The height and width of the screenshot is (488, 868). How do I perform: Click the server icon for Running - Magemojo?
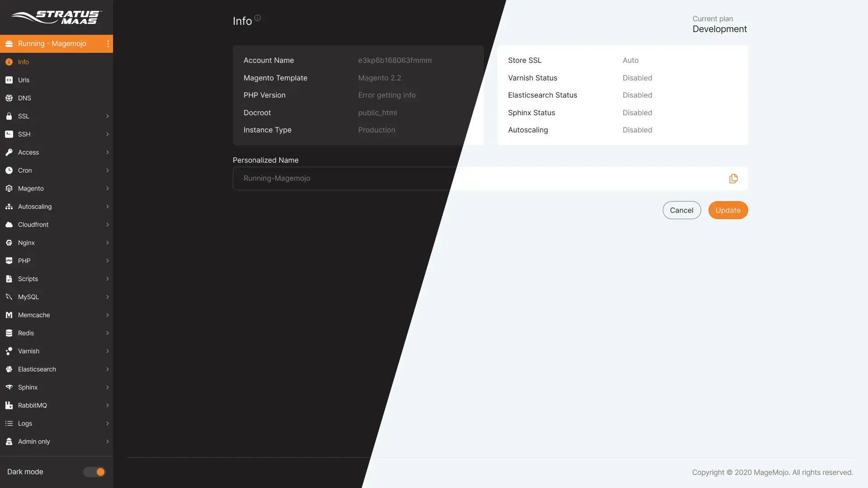(x=9, y=44)
